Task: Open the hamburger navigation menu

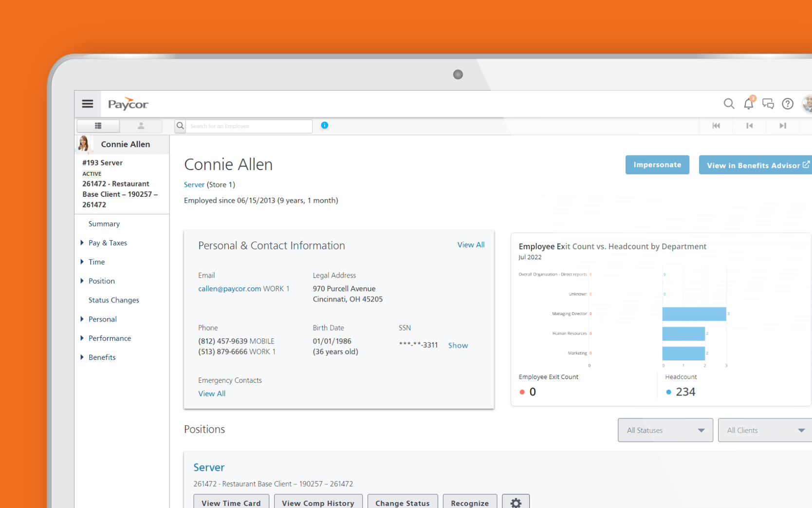Action: point(88,104)
